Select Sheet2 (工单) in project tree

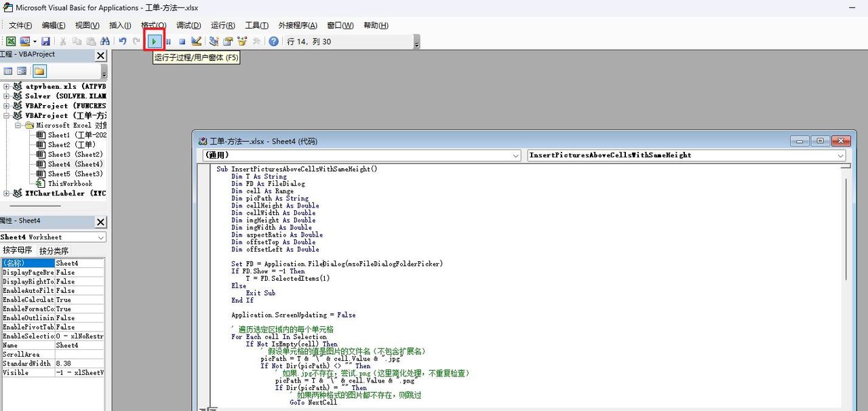coord(66,144)
